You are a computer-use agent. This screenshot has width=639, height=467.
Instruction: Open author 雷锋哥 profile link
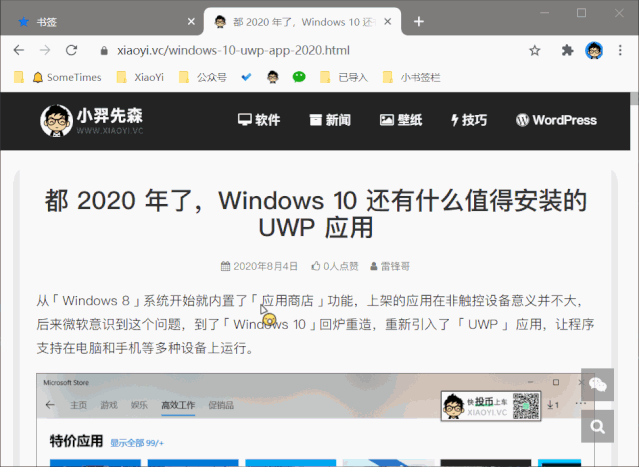coord(390,266)
